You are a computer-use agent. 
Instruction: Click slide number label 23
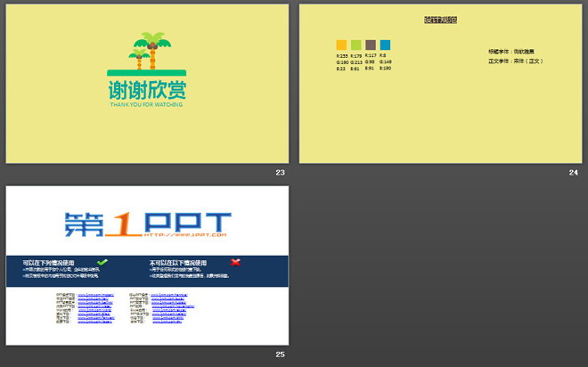tap(280, 173)
